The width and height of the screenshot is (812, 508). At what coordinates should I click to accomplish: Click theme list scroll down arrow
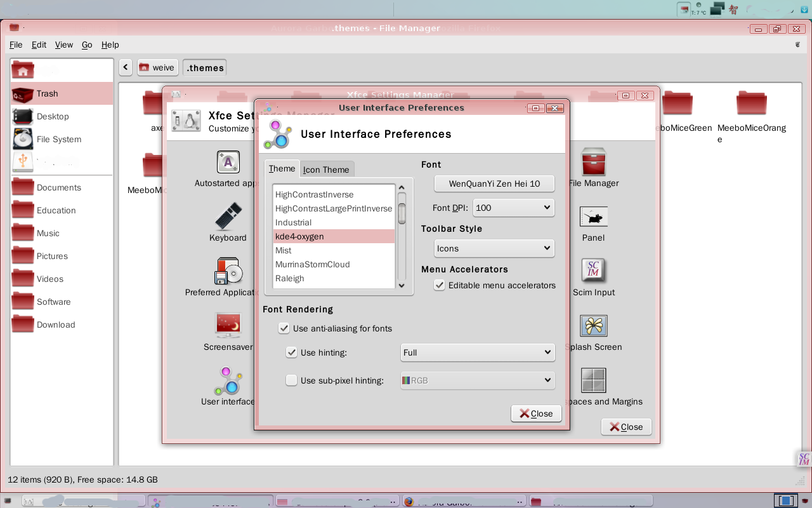click(x=402, y=286)
